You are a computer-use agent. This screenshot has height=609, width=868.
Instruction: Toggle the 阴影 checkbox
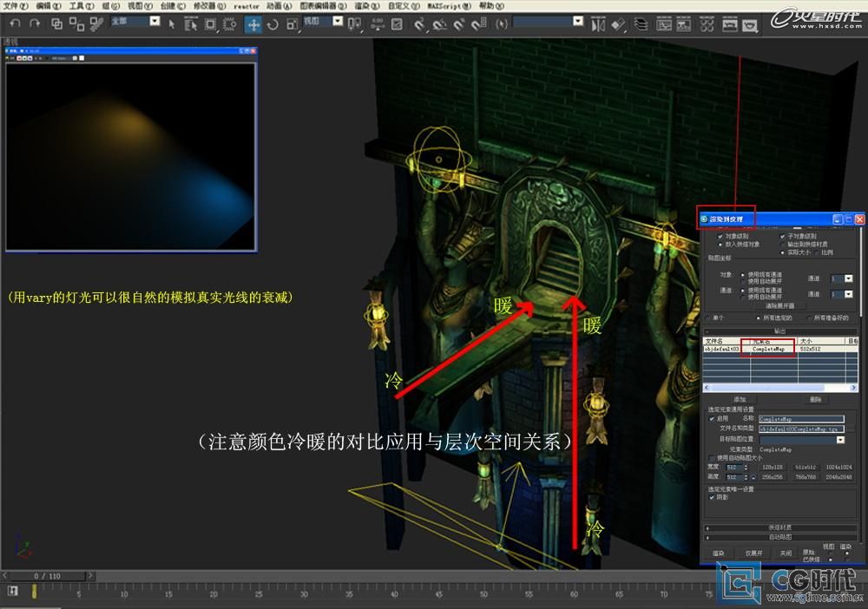tap(712, 497)
